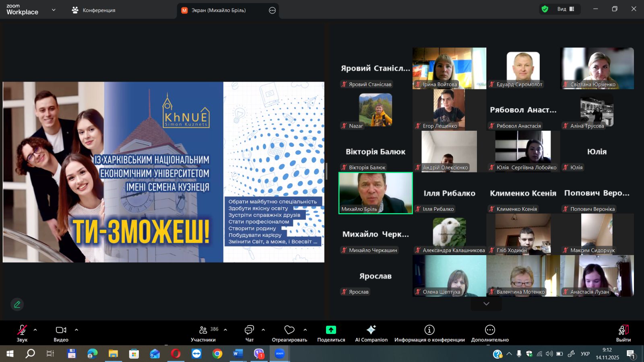
Task: Select Михайло Бріль's video thumbnail
Action: tap(376, 193)
